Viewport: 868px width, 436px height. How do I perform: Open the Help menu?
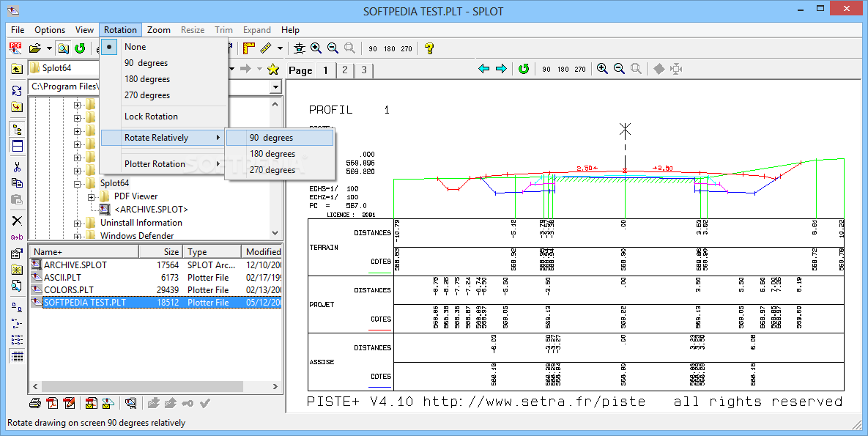tap(290, 30)
